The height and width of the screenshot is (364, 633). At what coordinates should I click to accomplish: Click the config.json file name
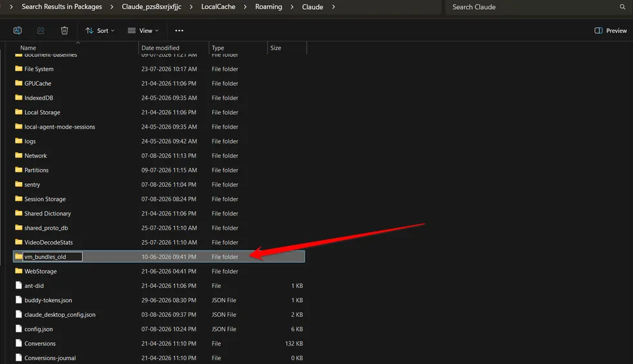click(38, 329)
